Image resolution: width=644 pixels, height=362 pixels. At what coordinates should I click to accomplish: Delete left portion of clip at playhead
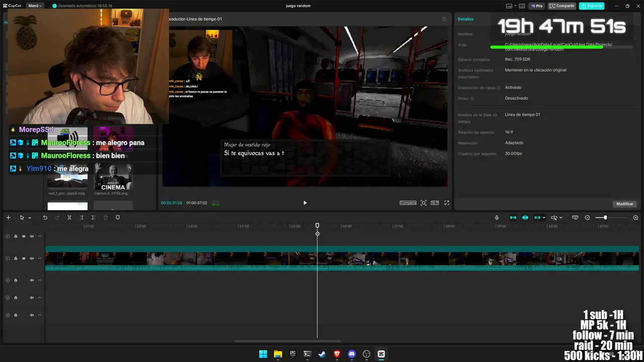pyautogui.click(x=82, y=218)
